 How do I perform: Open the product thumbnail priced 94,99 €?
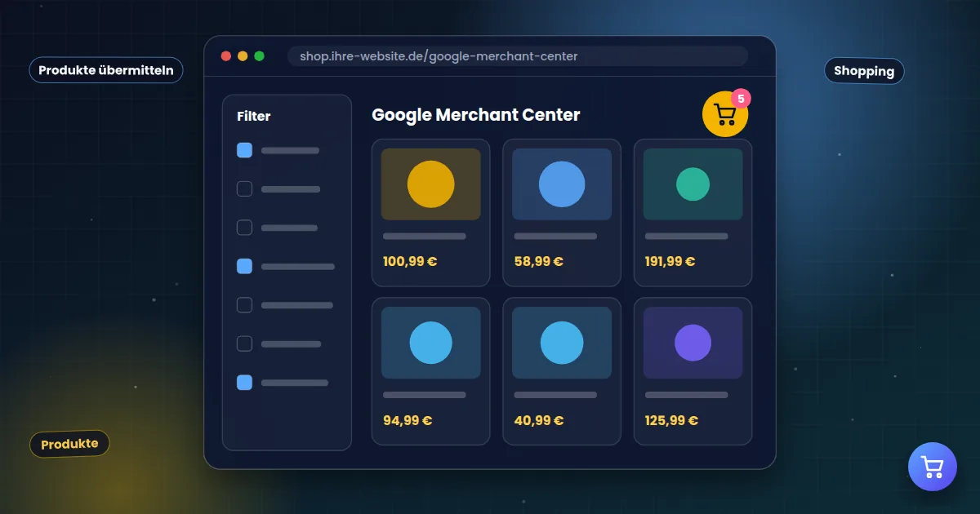[x=431, y=343]
